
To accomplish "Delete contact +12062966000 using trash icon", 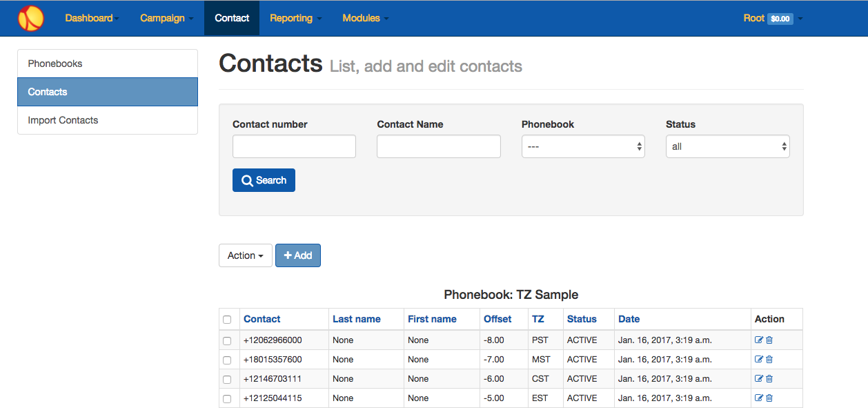I will click(x=769, y=340).
